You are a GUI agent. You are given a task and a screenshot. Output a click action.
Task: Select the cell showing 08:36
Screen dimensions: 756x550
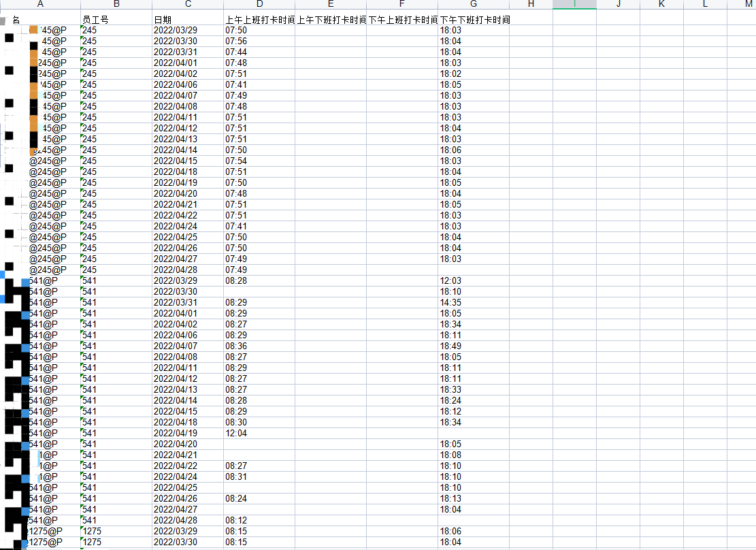[x=259, y=346]
